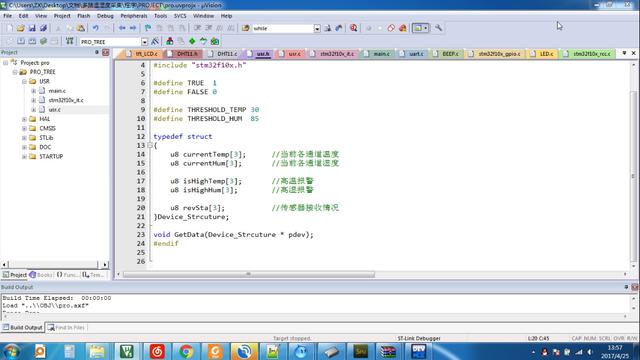Click the Rebuild all target files icon

pyautogui.click(x=32, y=41)
